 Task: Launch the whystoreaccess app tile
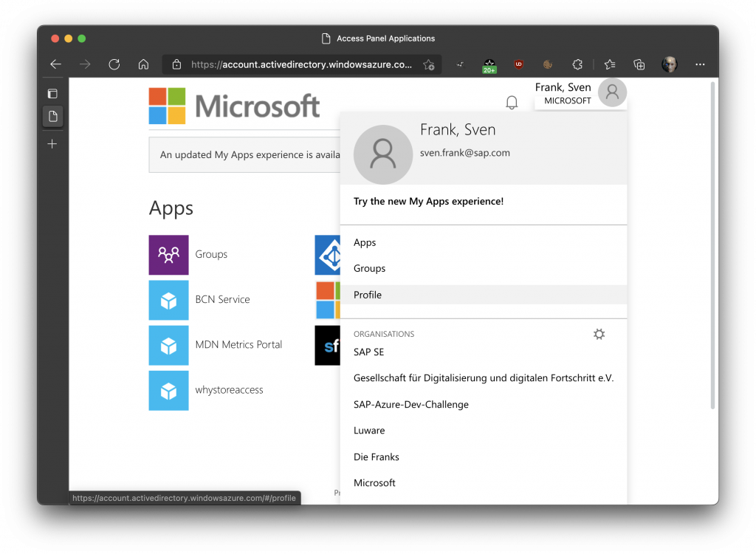168,390
